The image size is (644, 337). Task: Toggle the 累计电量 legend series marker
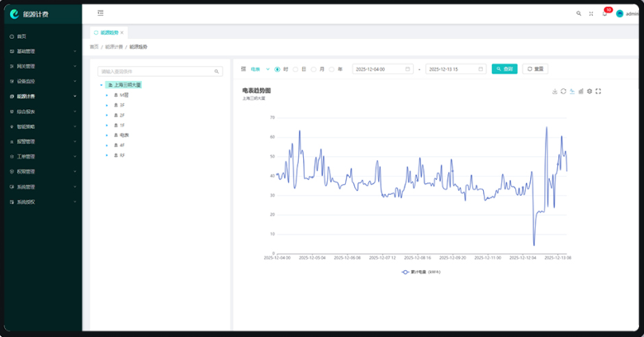point(405,271)
